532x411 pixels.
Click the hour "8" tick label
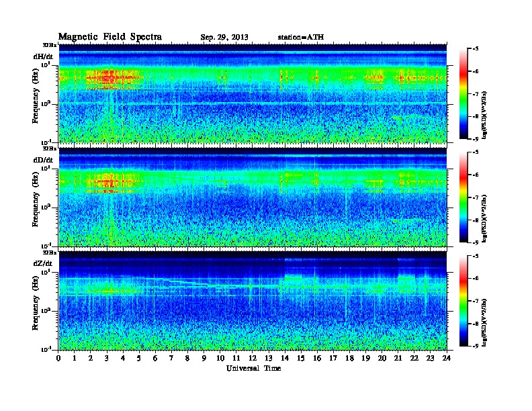188,359
